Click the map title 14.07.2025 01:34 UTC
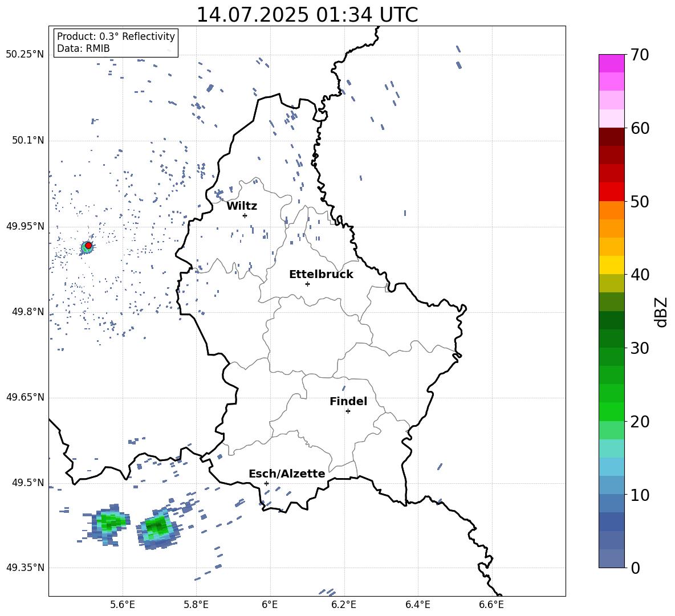The image size is (675, 616). (x=307, y=15)
